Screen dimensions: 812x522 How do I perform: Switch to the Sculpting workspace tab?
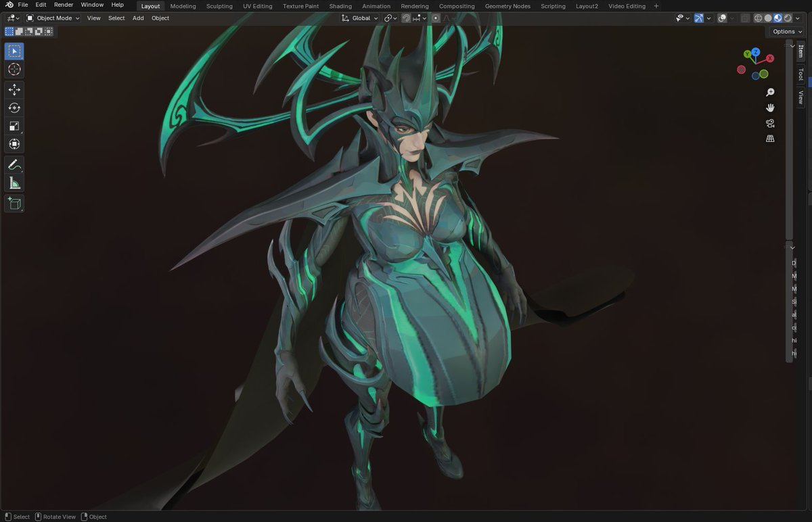coord(219,6)
